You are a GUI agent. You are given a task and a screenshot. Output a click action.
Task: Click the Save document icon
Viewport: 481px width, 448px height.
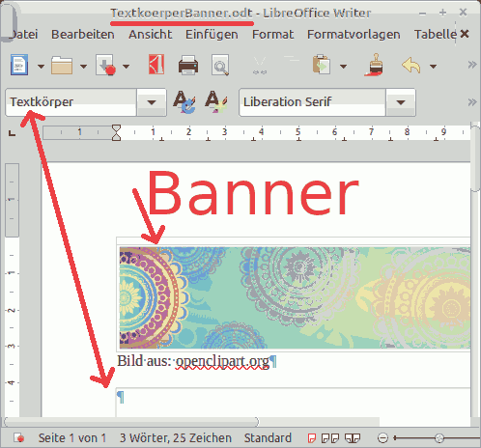[105, 66]
